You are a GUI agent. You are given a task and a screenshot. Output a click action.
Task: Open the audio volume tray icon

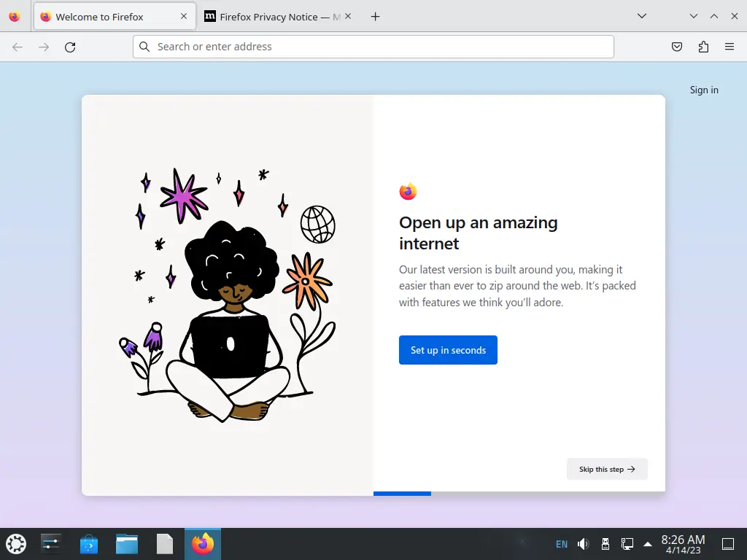pyautogui.click(x=583, y=544)
